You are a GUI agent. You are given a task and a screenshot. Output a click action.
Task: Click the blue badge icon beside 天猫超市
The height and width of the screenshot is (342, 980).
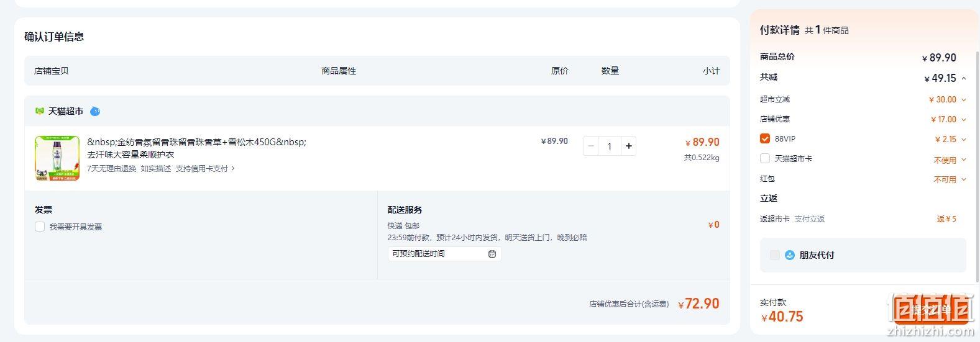(x=95, y=111)
